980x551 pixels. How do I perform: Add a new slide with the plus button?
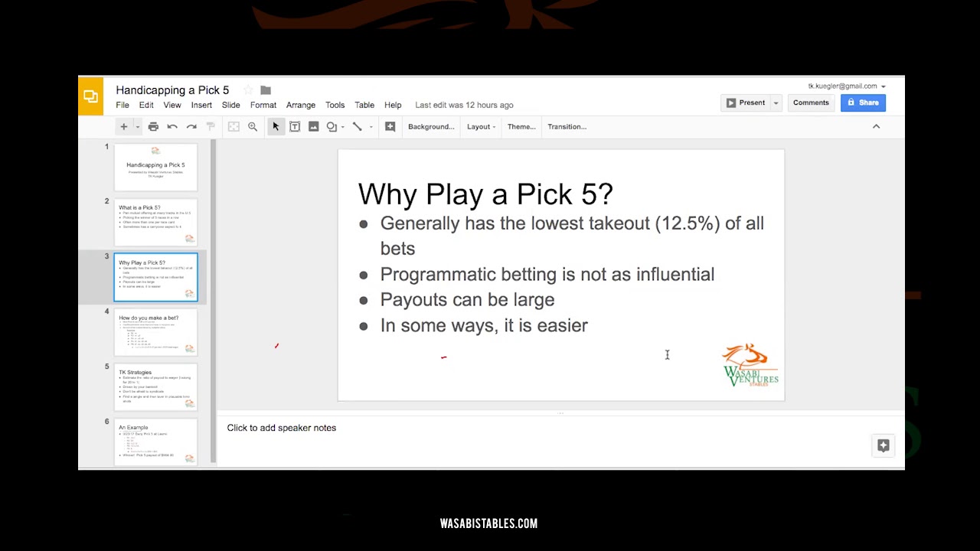(x=123, y=126)
